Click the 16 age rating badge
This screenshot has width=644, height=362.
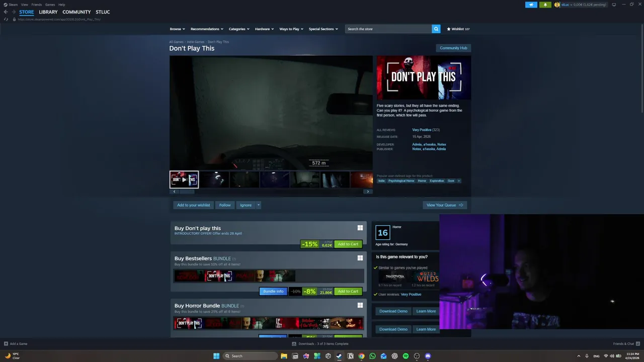click(x=382, y=232)
